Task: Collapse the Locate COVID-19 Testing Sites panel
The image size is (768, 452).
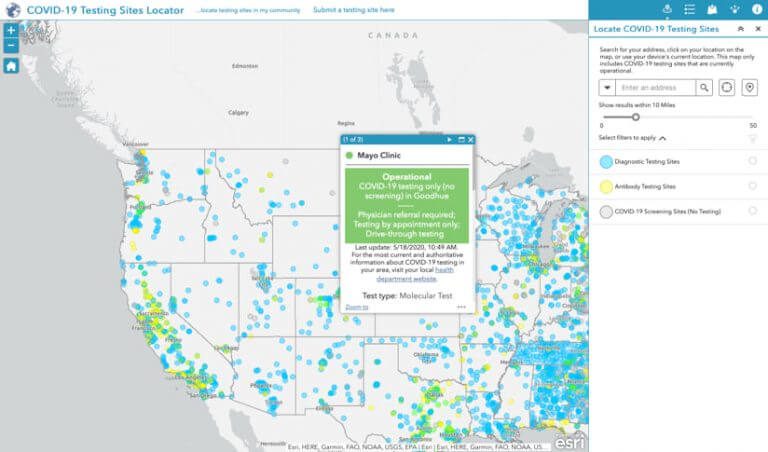Action: (x=741, y=29)
